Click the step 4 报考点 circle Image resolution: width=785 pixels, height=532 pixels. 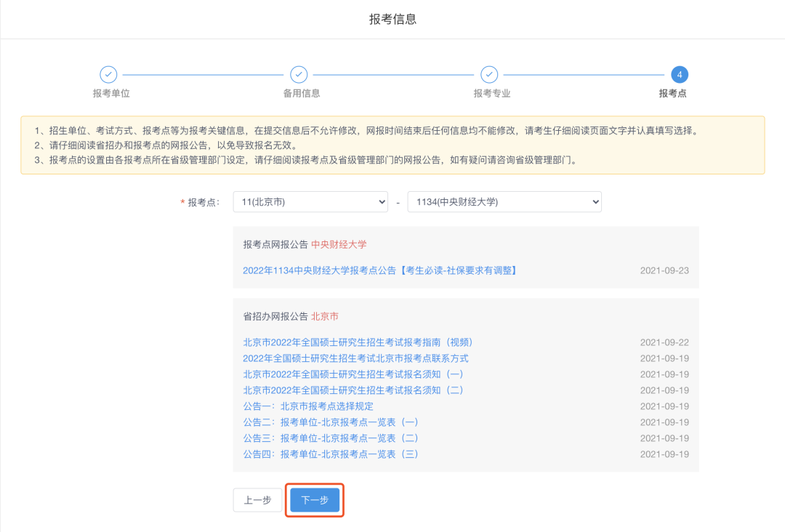pos(680,75)
